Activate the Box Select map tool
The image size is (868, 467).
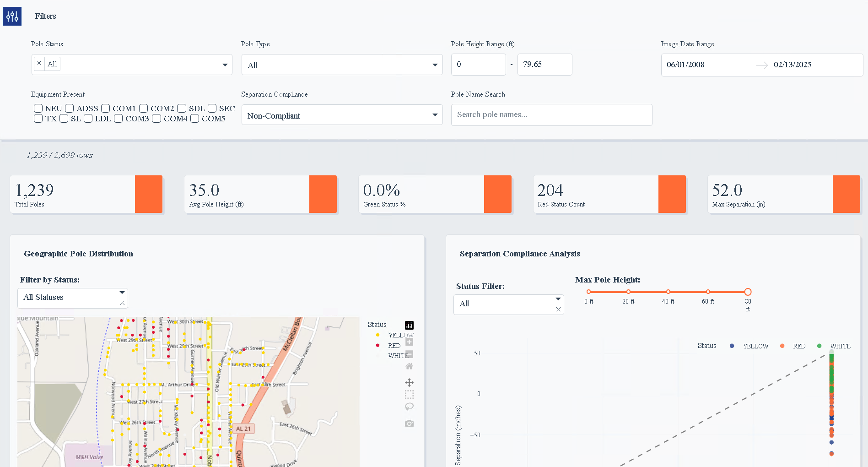tap(409, 395)
